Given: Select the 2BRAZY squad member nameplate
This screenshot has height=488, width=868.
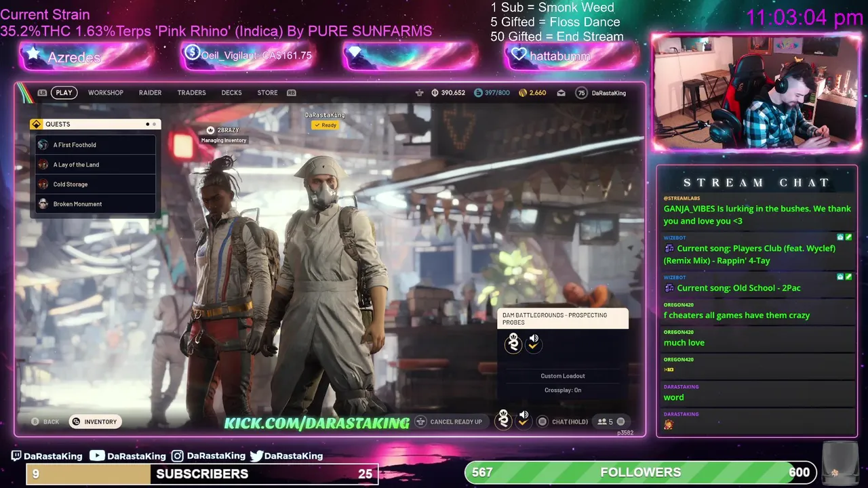Looking at the screenshot, I should point(223,130).
